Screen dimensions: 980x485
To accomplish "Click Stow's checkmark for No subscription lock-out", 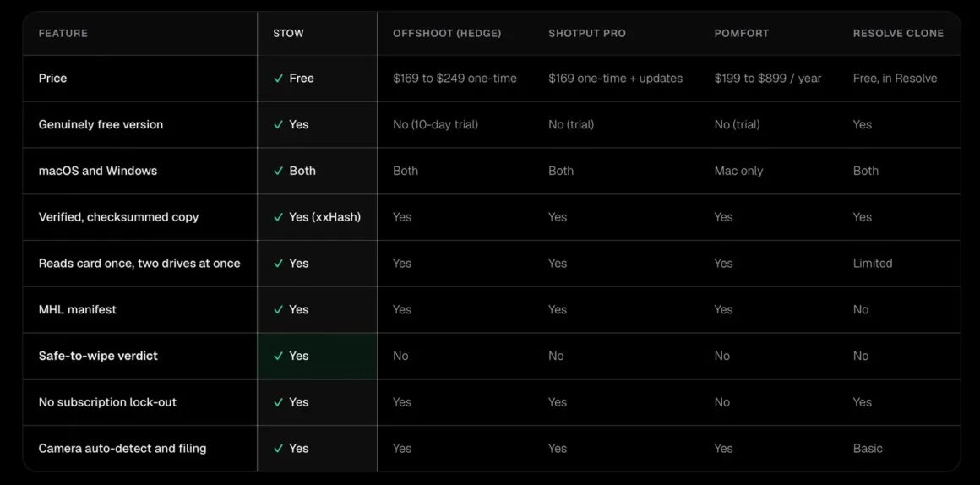I will pyautogui.click(x=278, y=402).
